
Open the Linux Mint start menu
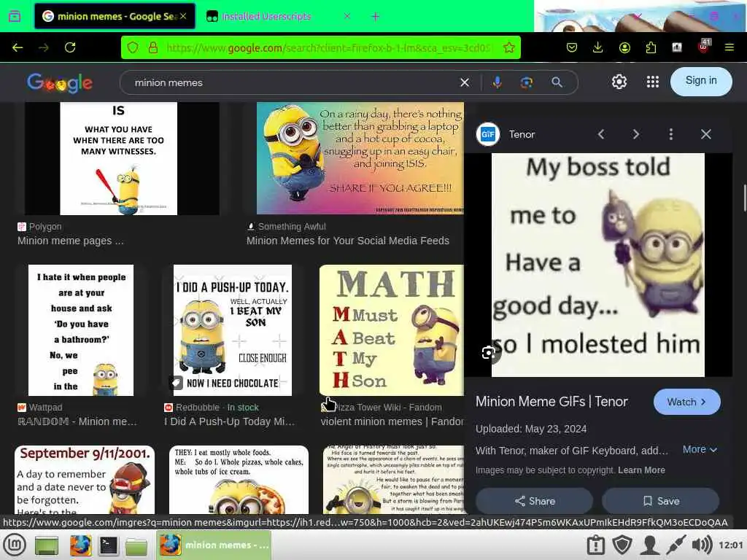[15, 545]
